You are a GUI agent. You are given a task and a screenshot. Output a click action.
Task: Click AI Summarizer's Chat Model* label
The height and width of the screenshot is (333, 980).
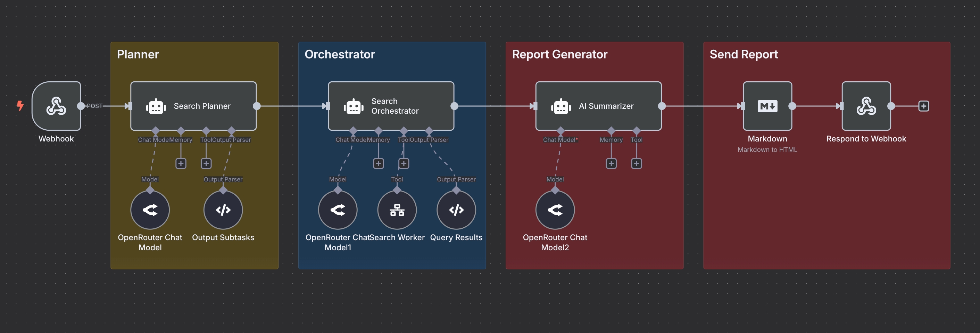pyautogui.click(x=560, y=140)
